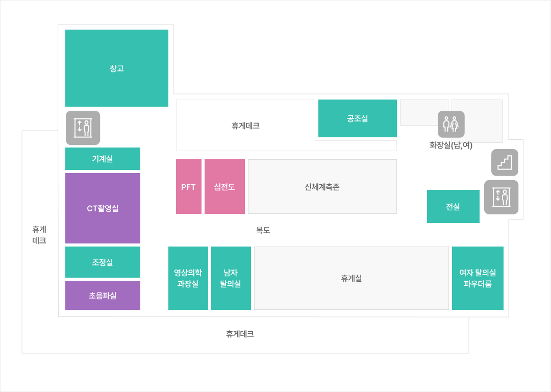Viewport: 551px width, 392px height.
Task: Select the 기계실 room
Action: point(103,159)
